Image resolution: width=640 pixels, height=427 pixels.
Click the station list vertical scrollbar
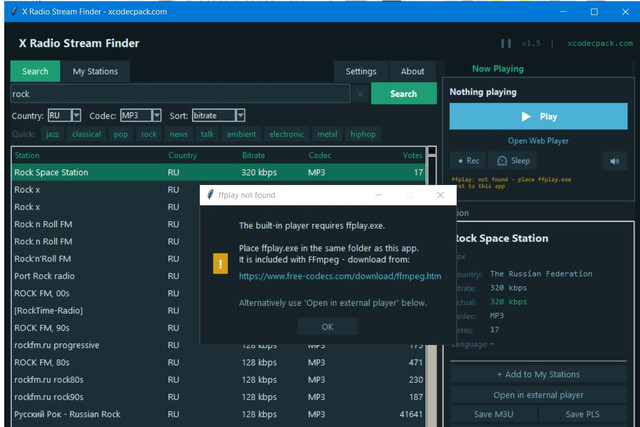pyautogui.click(x=431, y=286)
